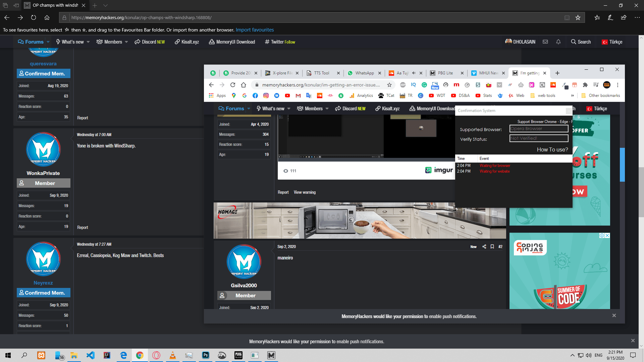
Task: Set these tabs aside in Edge
Action: tap(16, 5)
